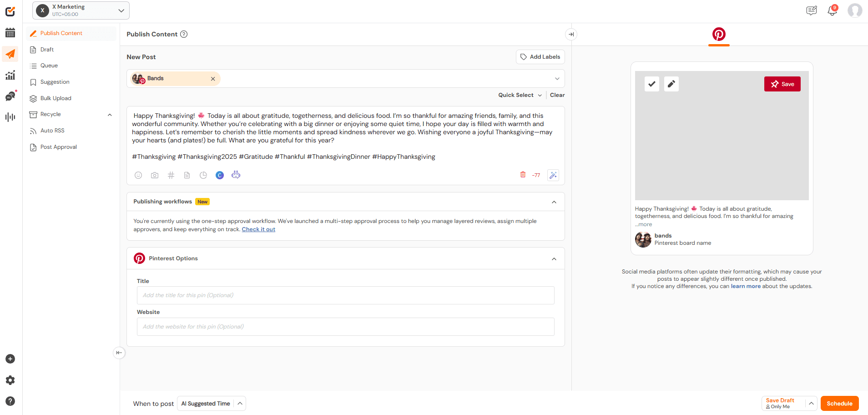Image resolution: width=868 pixels, height=415 pixels.
Task: Launch the AI assistant robot icon
Action: coord(236,175)
